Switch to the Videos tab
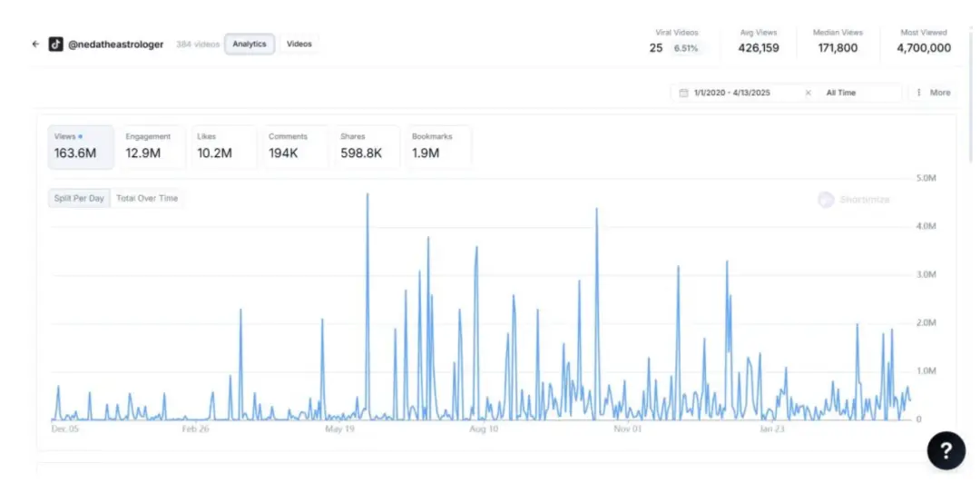This screenshot has height=493, width=980. click(x=299, y=44)
